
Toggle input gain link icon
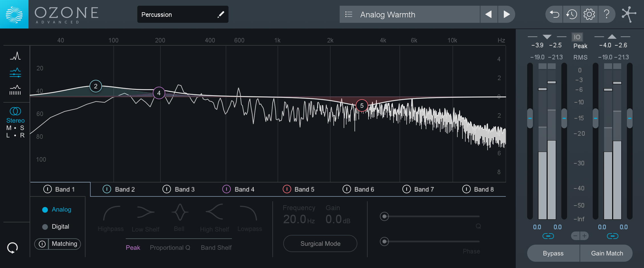tap(548, 236)
